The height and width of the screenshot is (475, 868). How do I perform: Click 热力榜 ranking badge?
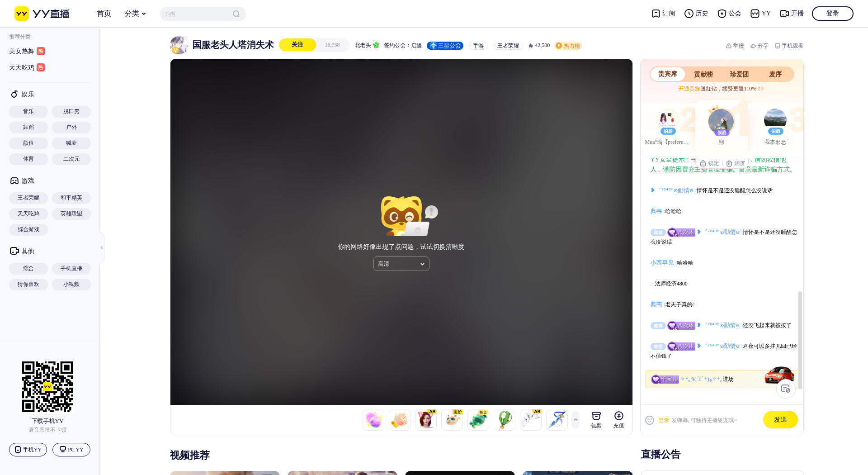tap(568, 46)
